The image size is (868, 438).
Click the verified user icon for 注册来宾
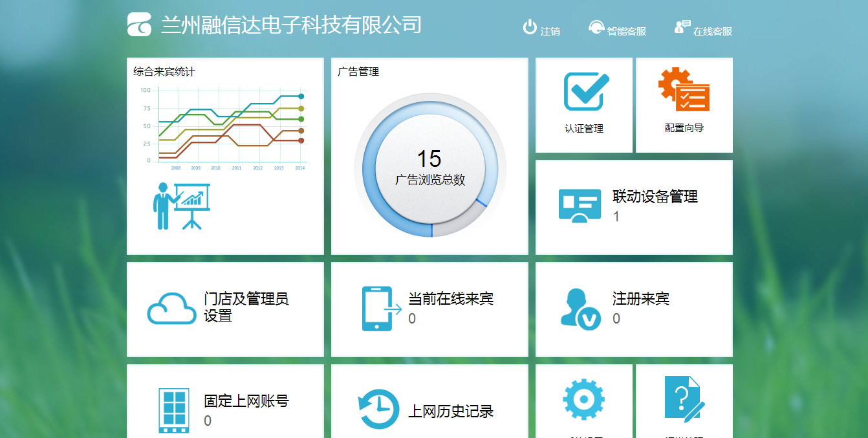(x=580, y=309)
